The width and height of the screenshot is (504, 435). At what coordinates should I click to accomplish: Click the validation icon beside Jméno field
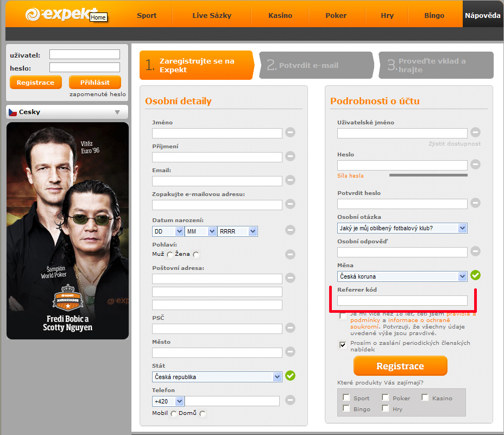[x=290, y=132]
